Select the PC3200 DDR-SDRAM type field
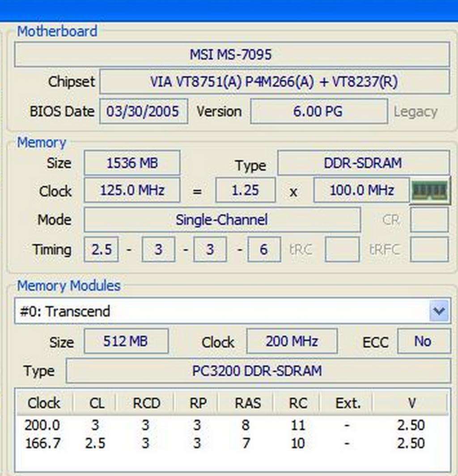The width and height of the screenshot is (458, 476). [x=259, y=371]
